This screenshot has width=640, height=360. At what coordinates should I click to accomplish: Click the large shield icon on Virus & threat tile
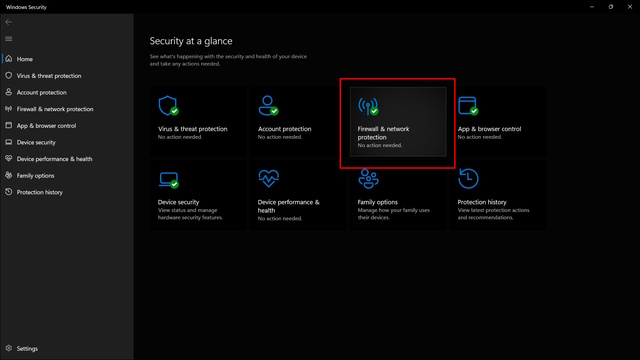(x=168, y=106)
